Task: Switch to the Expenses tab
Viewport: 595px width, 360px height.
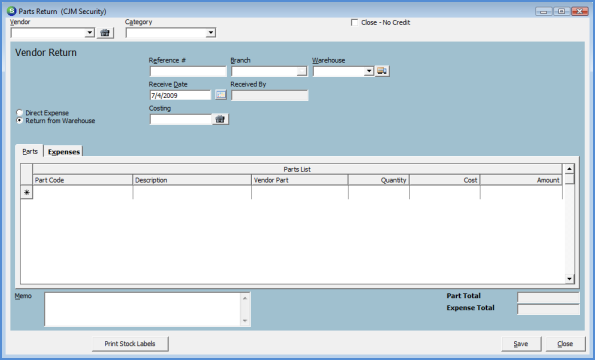Action: tap(64, 152)
